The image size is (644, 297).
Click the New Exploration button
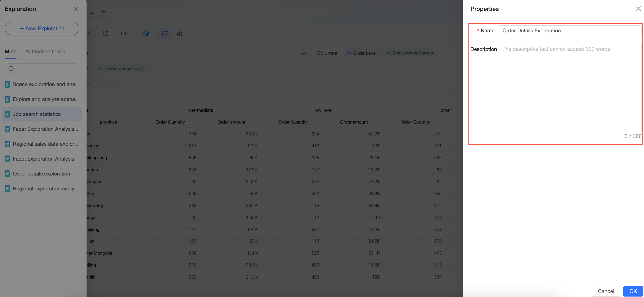pyautogui.click(x=42, y=29)
